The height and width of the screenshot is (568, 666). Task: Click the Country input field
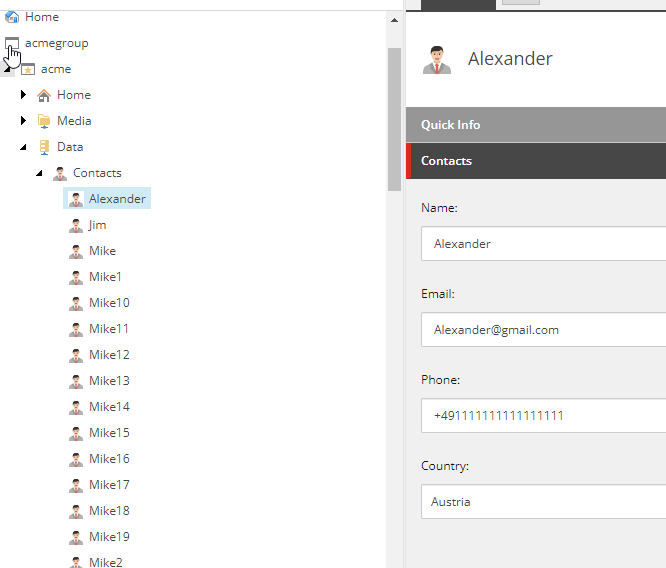point(543,502)
